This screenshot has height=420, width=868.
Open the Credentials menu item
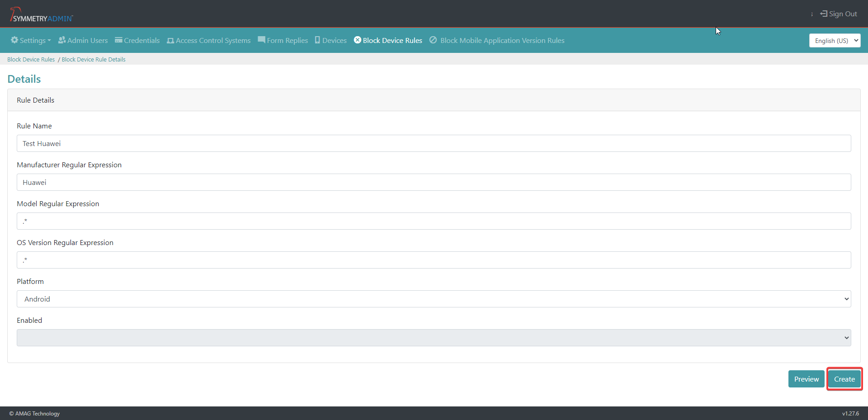coord(137,40)
